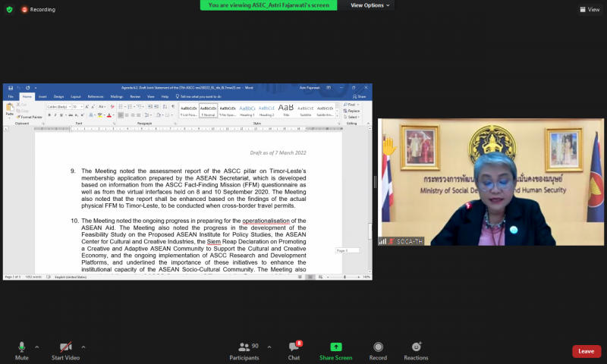607x364 pixels.
Task: Click the Share button in Word
Action: (359, 96)
